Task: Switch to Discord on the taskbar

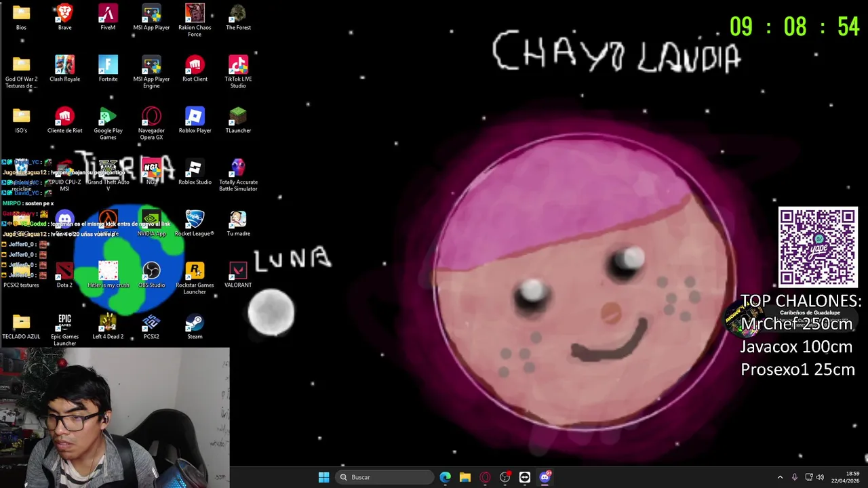Action: tap(545, 477)
